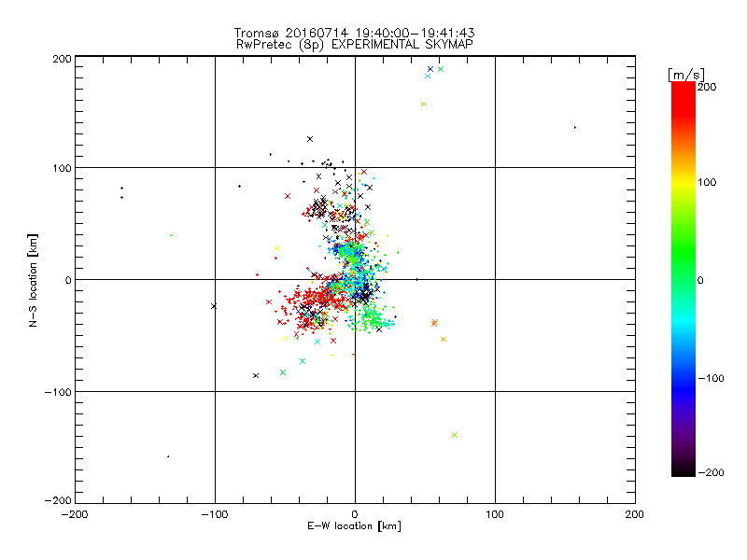This screenshot has width=747, height=560.
Task: Click y-axis tick label '0'
Action: coord(68,280)
